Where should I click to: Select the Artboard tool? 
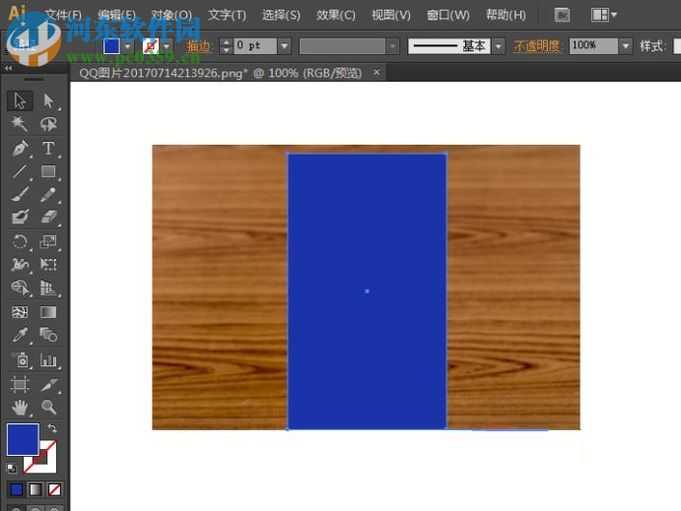(20, 384)
